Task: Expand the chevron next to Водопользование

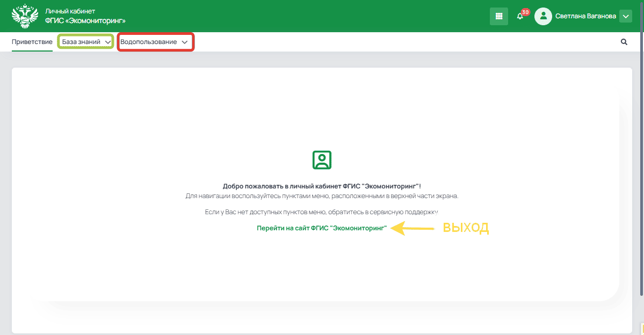Action: pos(185,42)
